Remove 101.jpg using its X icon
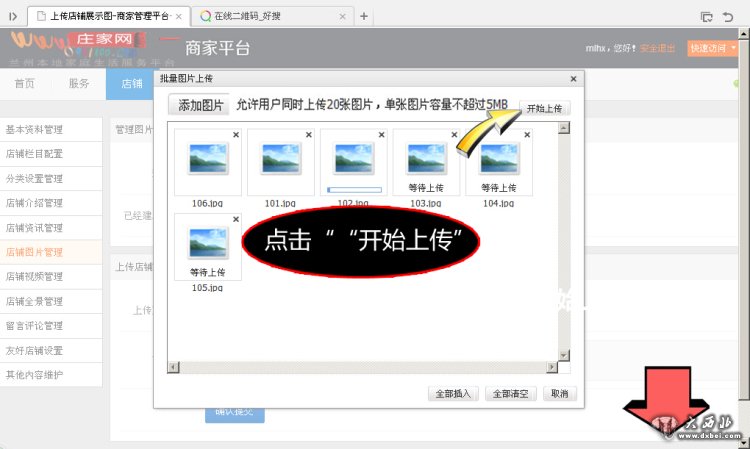This screenshot has height=449, width=750. pos(309,135)
